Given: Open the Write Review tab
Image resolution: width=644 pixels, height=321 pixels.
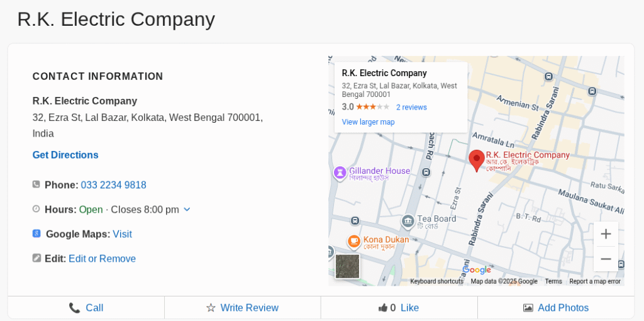Looking at the screenshot, I should [x=242, y=308].
